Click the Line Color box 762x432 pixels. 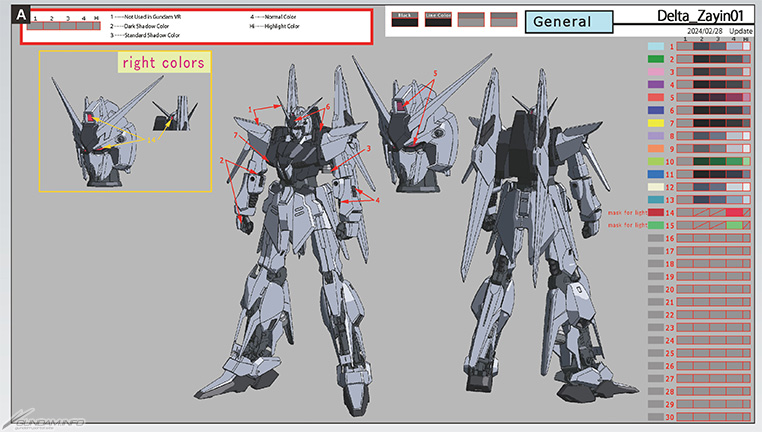[x=436, y=19]
